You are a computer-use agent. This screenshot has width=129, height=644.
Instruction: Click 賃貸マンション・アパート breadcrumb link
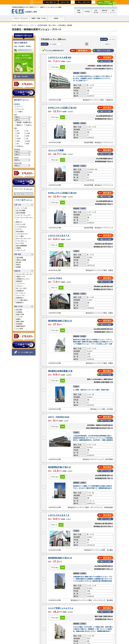(27, 25)
